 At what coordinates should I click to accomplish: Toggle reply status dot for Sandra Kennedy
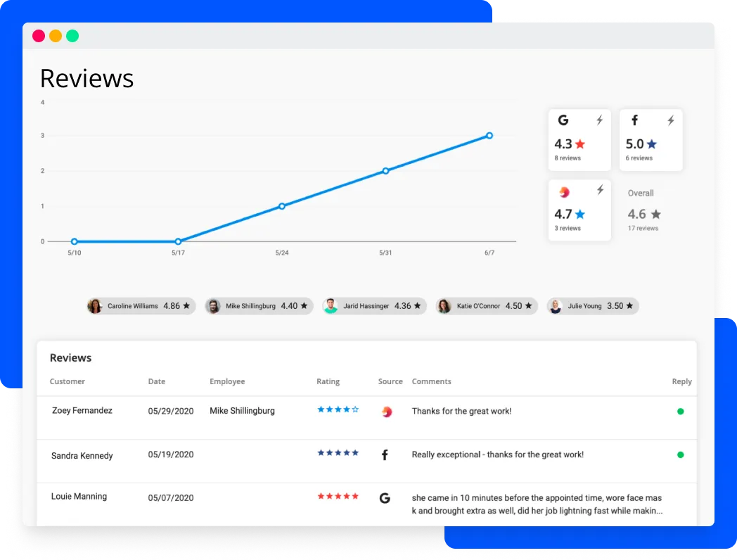680,455
